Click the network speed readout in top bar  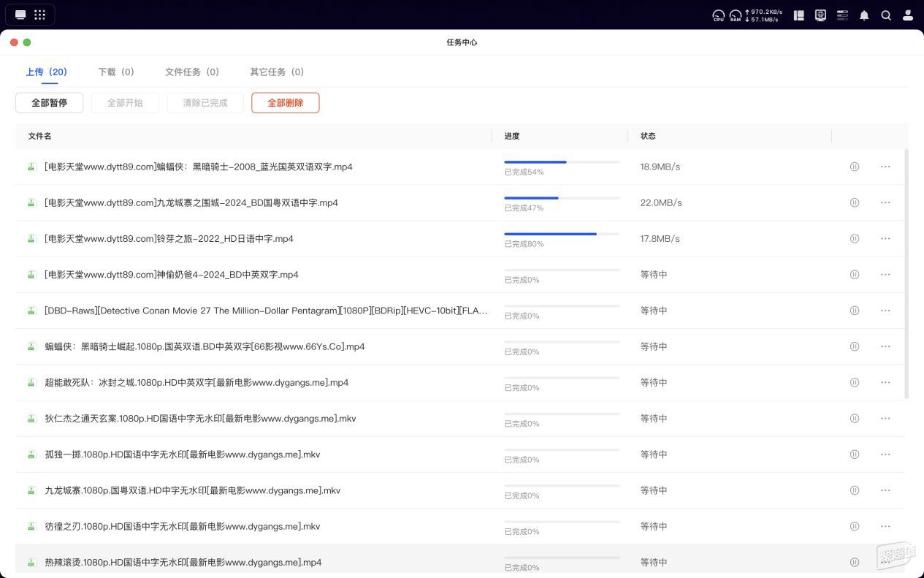765,15
